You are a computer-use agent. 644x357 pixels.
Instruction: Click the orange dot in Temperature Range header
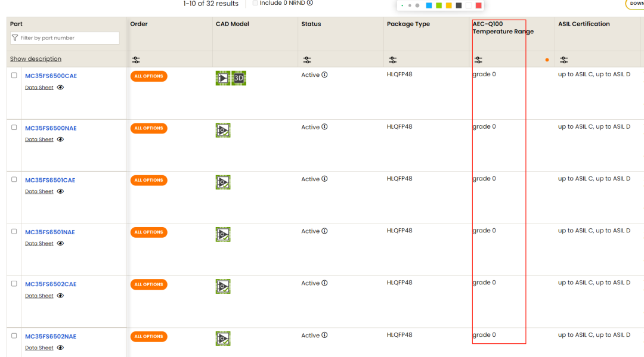[x=547, y=60]
